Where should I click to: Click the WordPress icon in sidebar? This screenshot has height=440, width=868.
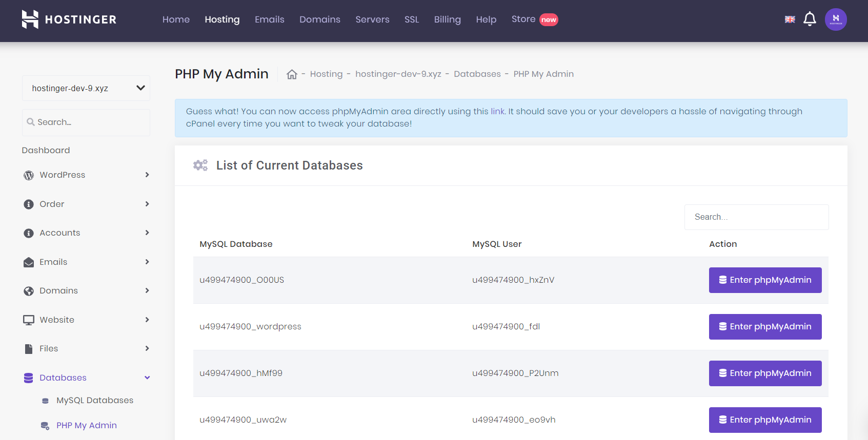click(x=29, y=175)
